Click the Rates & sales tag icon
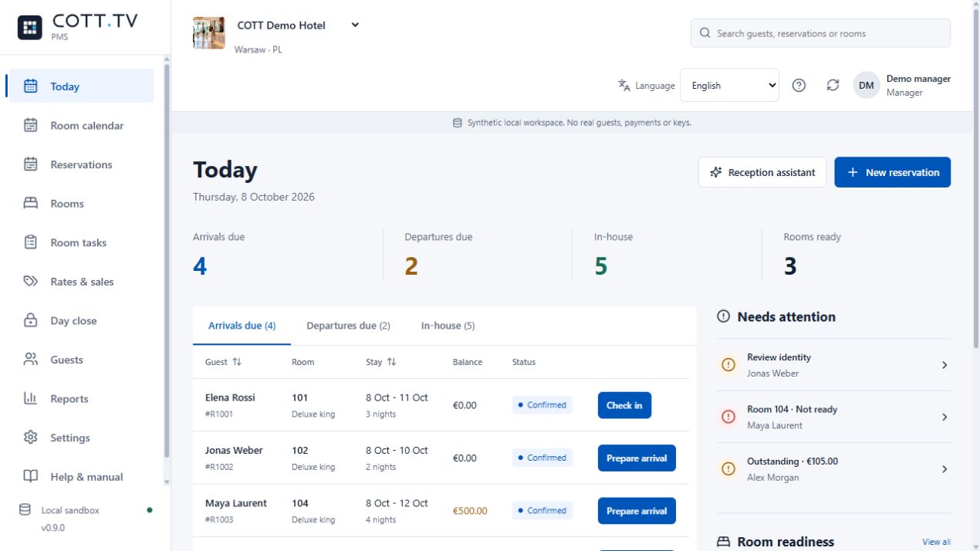Screen dimensions: 980x551 coord(31,282)
